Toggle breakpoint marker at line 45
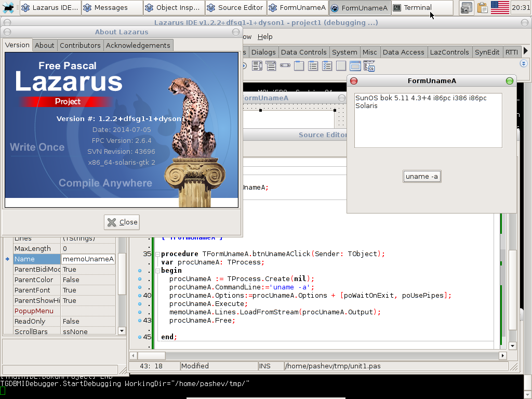Screen dimensions: 532x399 tap(139, 337)
